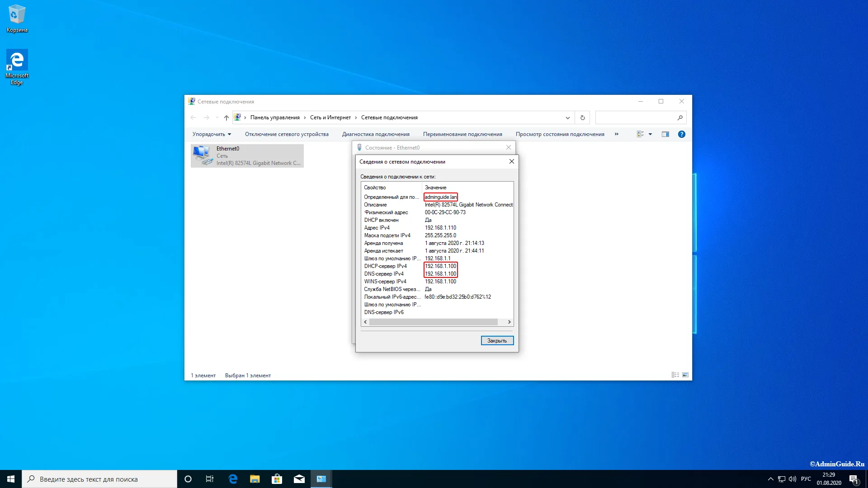Click the Сеть и Интернет breadcrumb
The width and height of the screenshot is (868, 488).
point(330,117)
